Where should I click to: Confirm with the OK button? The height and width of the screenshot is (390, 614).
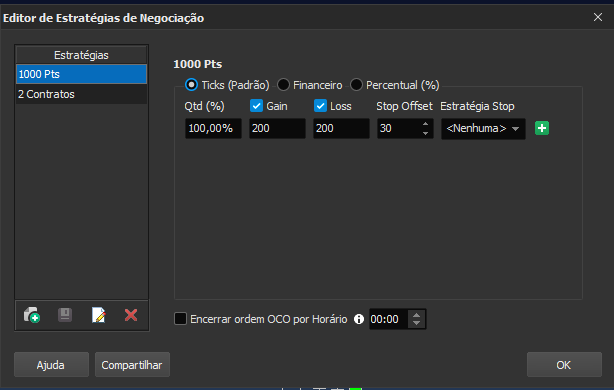[x=564, y=365]
